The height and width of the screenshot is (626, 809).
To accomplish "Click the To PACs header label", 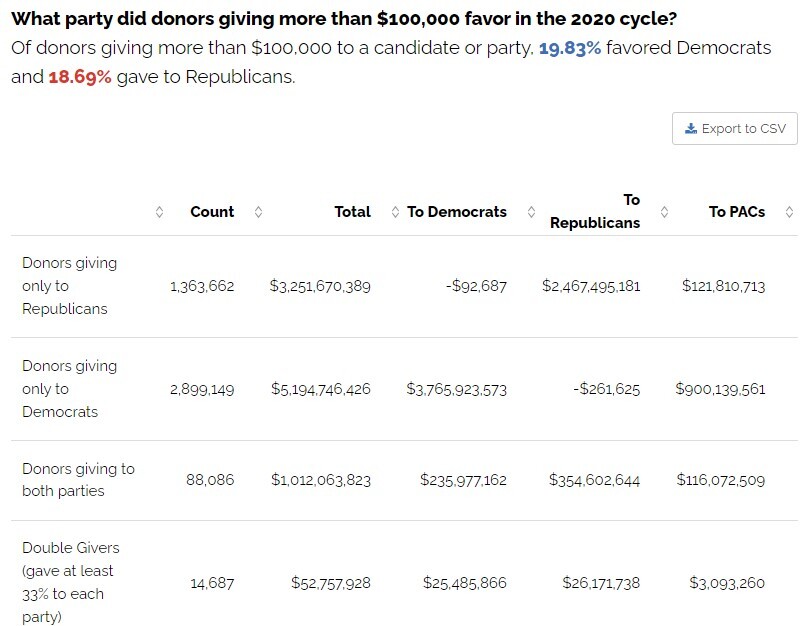I will [737, 212].
